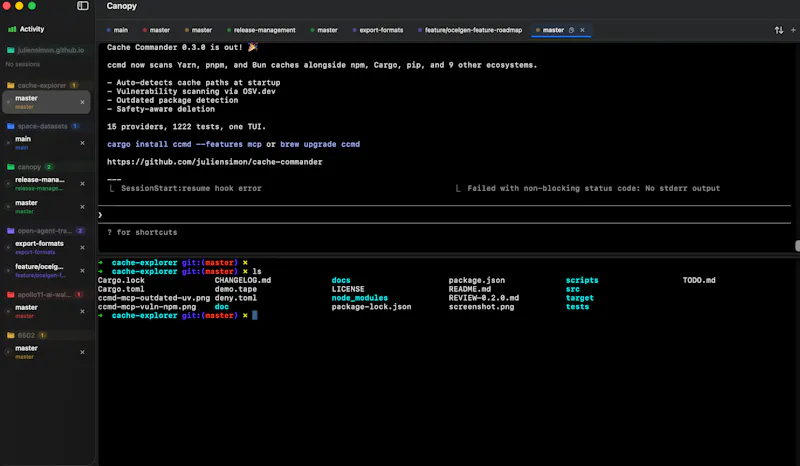Click the lock icon on active master tab

point(571,30)
